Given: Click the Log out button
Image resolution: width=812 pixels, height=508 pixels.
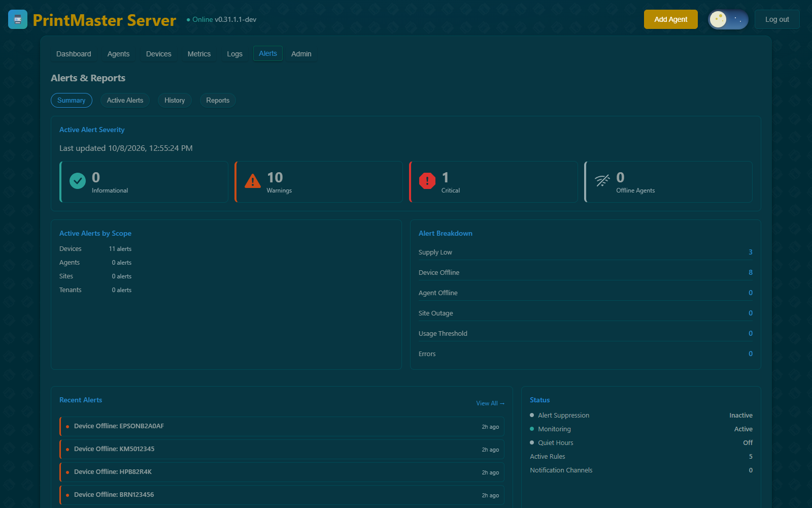Looking at the screenshot, I should (x=777, y=19).
